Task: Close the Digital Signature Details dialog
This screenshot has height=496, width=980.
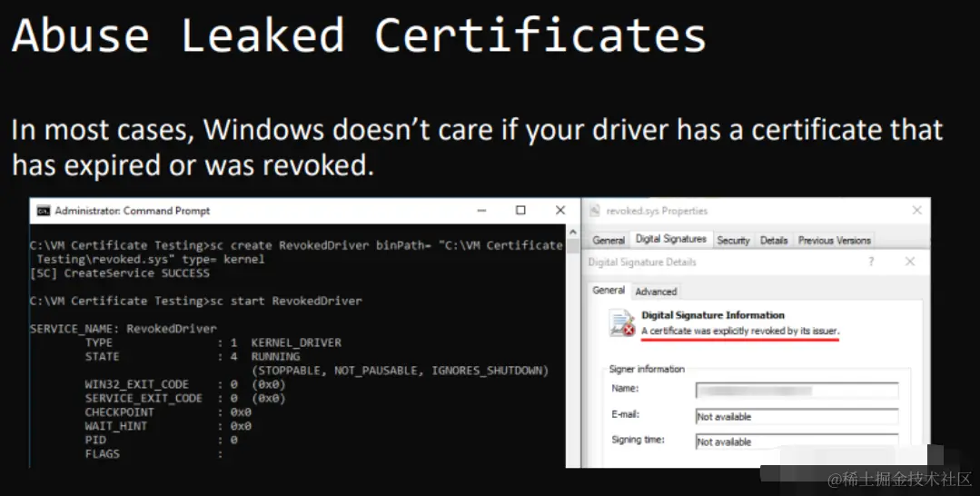Action: 910,262
